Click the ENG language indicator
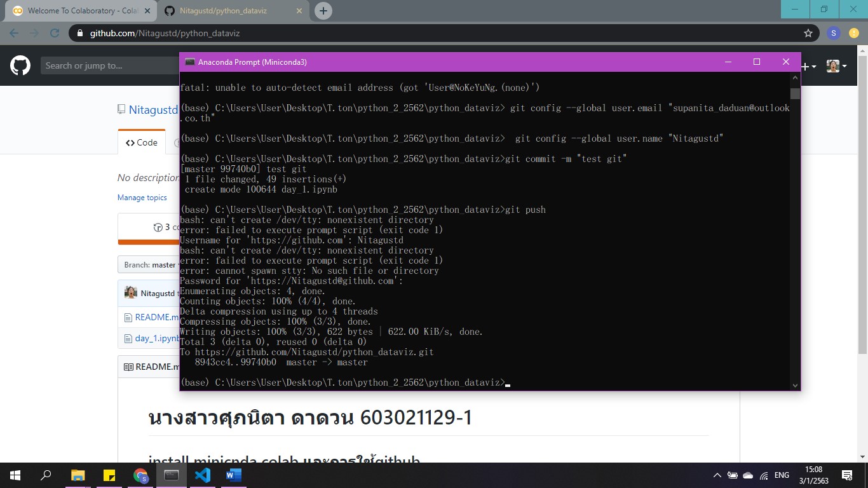The image size is (868, 488). [x=782, y=475]
